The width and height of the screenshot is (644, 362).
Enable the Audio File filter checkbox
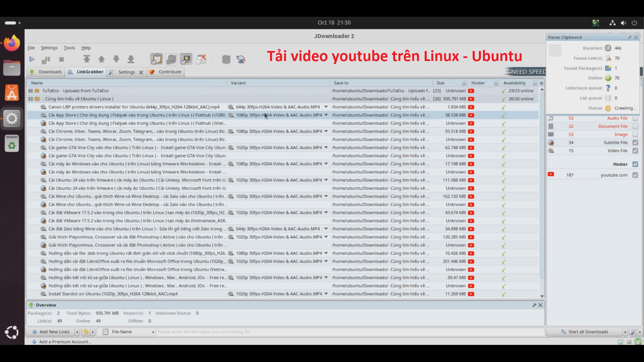click(x=635, y=118)
